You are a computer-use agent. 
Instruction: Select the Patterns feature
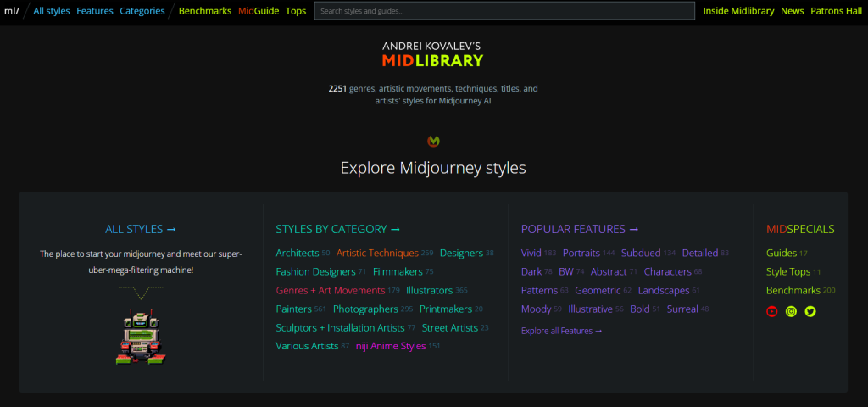pos(539,290)
